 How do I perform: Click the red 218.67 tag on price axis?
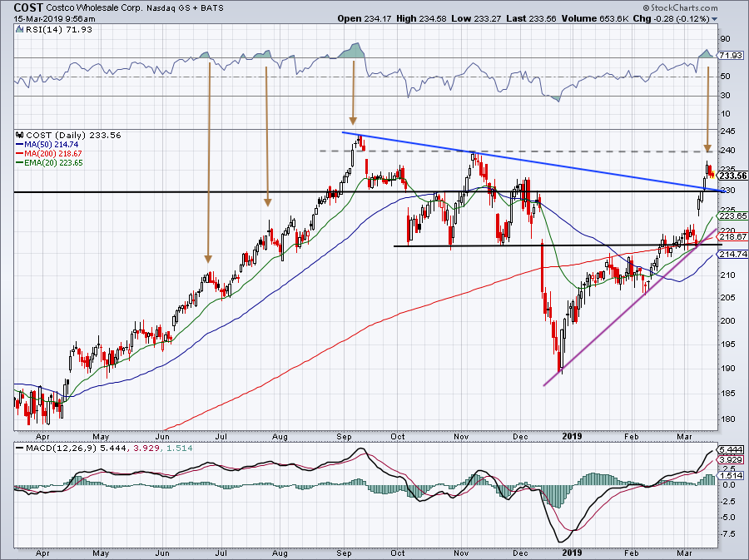pos(733,237)
